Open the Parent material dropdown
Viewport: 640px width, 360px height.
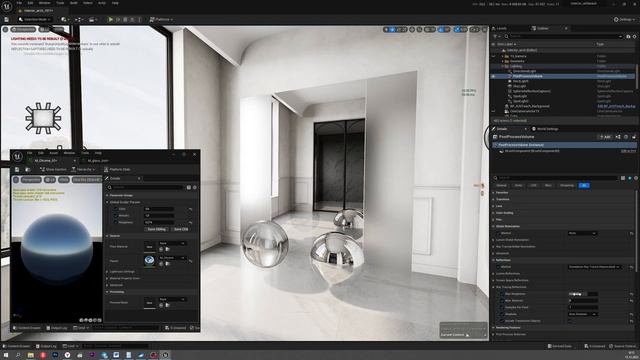click(172, 258)
